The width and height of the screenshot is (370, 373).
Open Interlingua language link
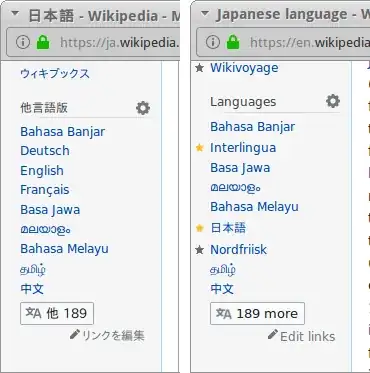243,148
